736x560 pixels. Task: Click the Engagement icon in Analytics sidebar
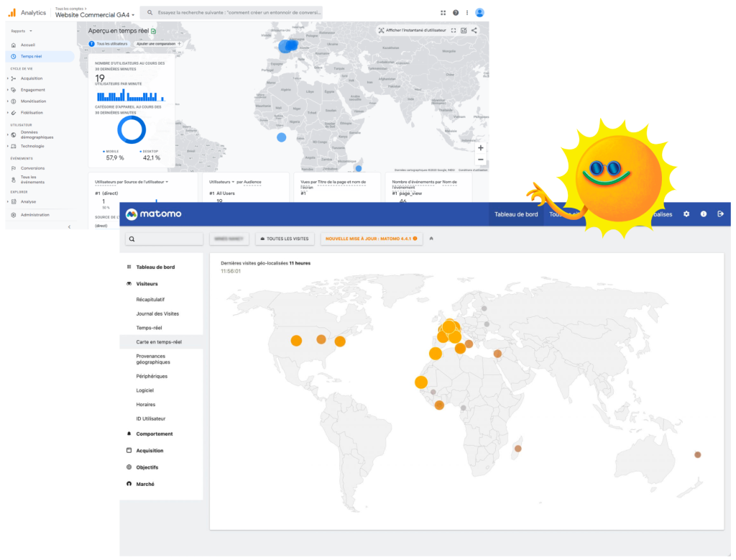click(14, 90)
